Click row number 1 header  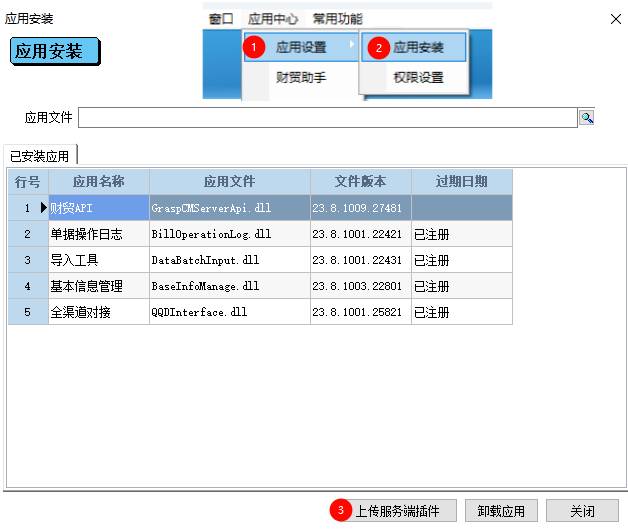[28, 208]
